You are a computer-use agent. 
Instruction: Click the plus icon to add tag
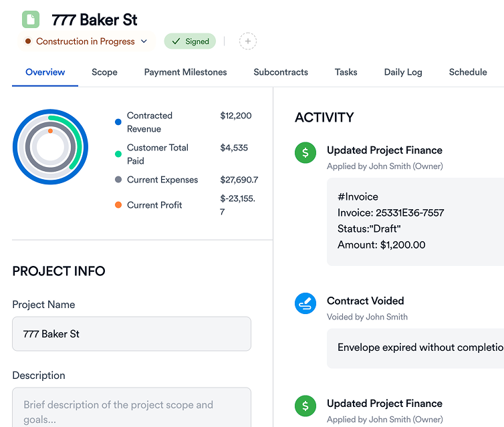pos(247,41)
